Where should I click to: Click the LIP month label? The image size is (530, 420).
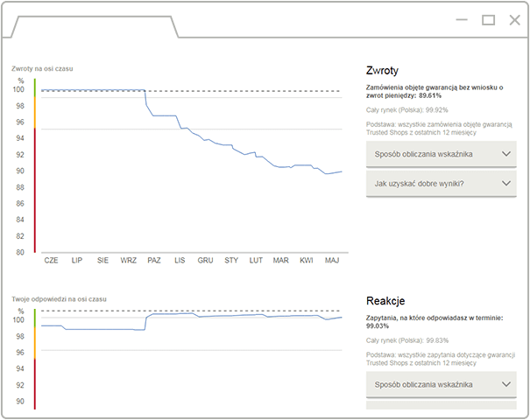pyautogui.click(x=77, y=260)
